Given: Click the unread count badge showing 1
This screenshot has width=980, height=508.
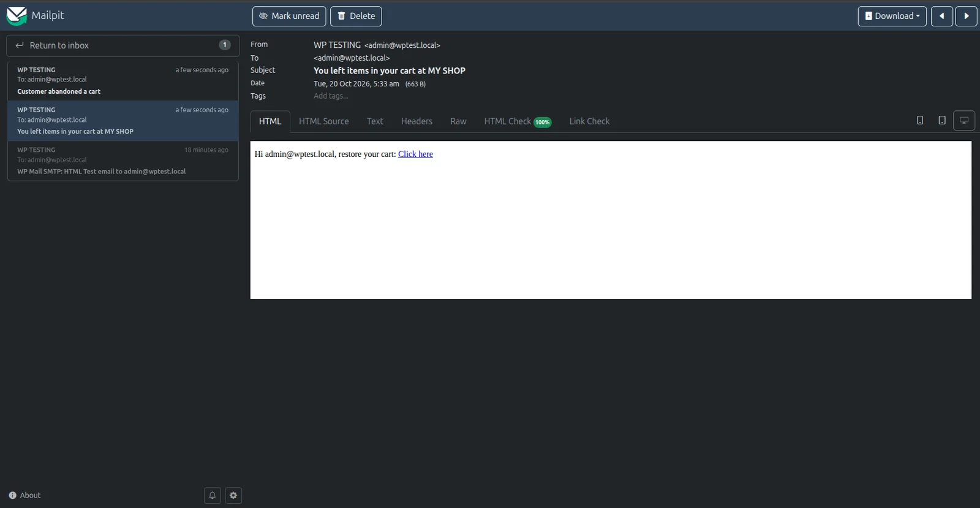Looking at the screenshot, I should coord(225,45).
